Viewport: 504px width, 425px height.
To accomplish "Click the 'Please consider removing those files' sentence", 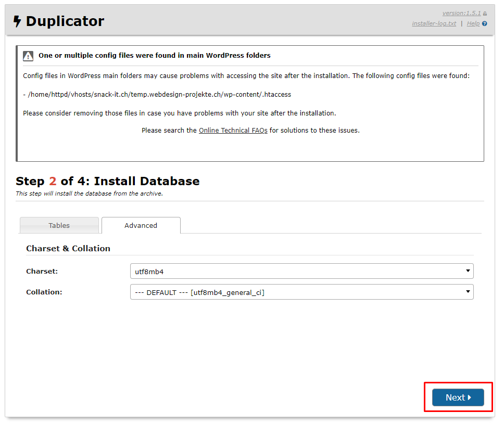I will coord(179,113).
